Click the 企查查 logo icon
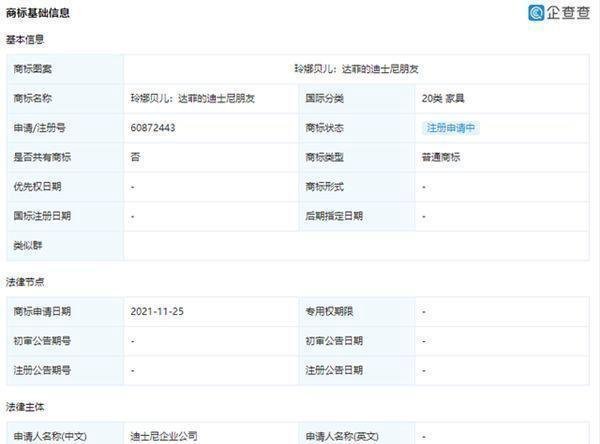The image size is (600, 444). pyautogui.click(x=536, y=13)
